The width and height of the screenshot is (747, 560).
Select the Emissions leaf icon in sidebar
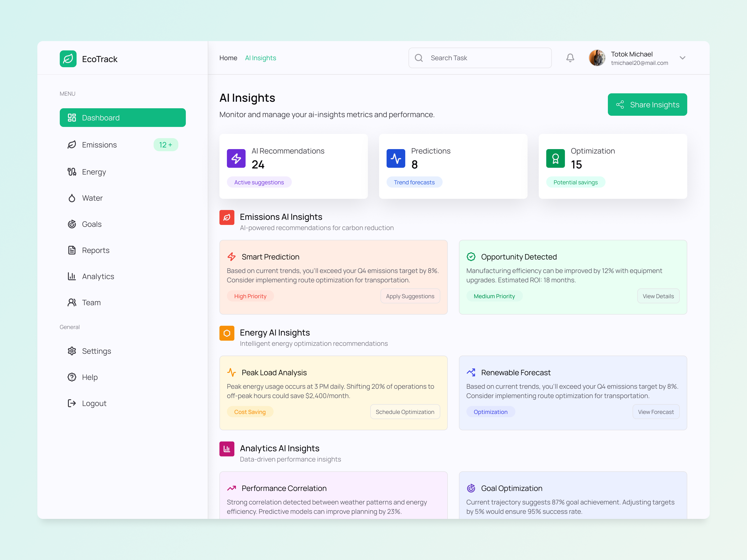[x=72, y=144]
